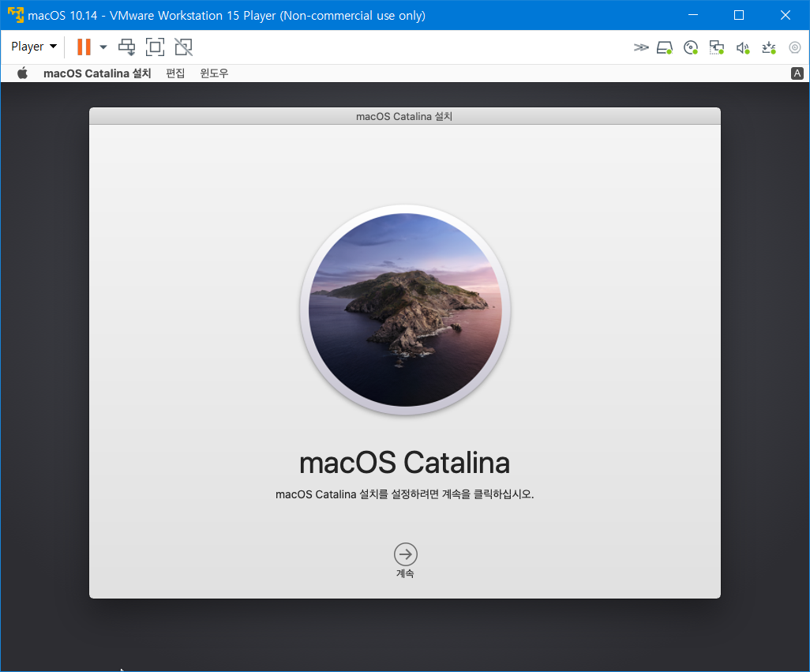The image size is (810, 672).
Task: Enter full screen mode
Action: click(x=155, y=47)
